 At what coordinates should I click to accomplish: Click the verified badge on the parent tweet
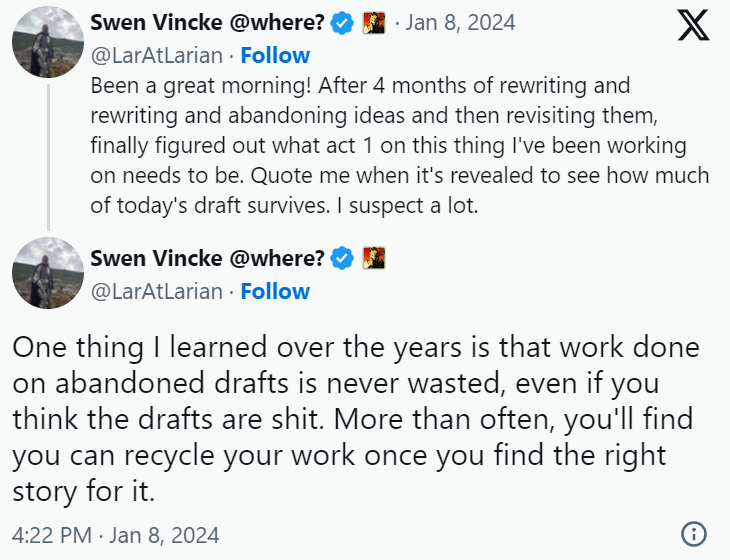coord(343,22)
